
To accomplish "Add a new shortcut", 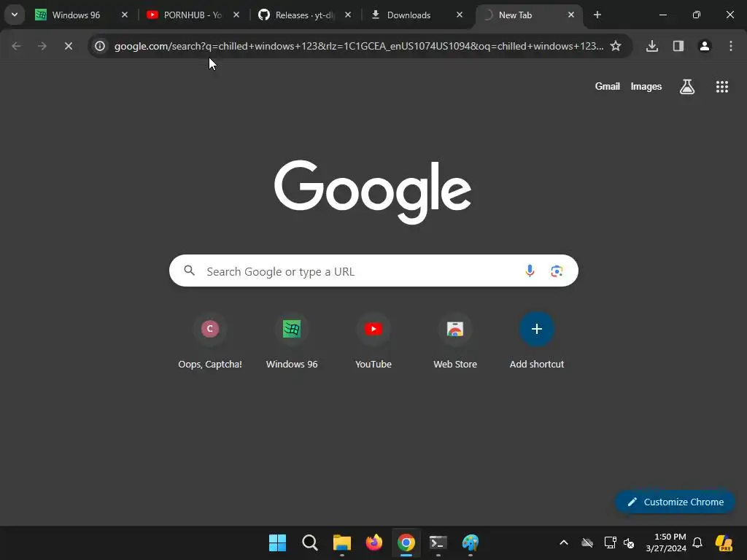I will click(x=537, y=341).
